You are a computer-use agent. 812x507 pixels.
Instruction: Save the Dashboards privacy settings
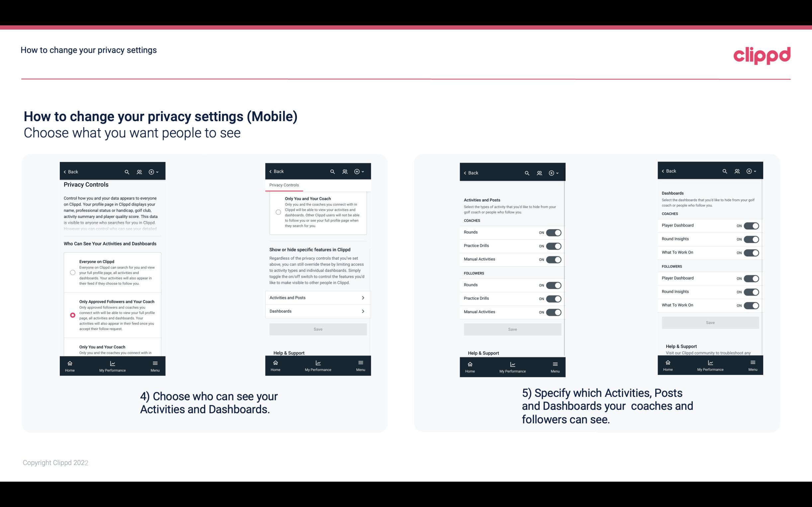tap(710, 323)
